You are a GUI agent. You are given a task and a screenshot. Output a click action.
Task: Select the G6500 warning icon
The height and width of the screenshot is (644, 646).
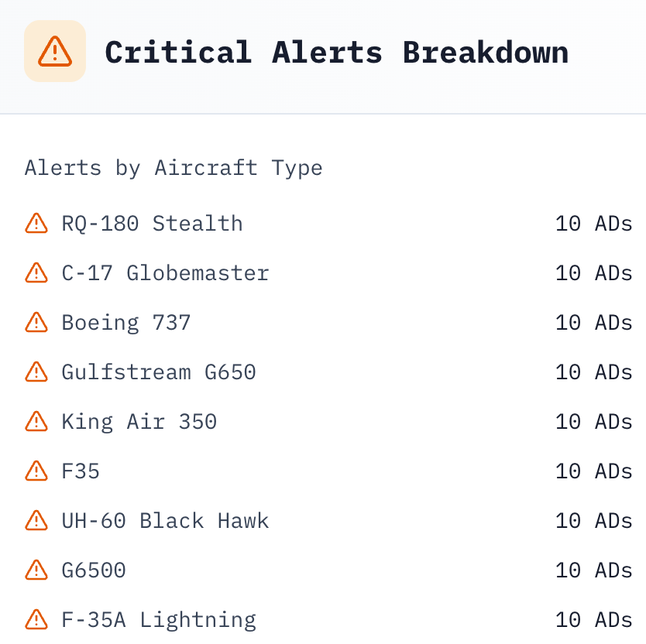pyautogui.click(x=36, y=570)
